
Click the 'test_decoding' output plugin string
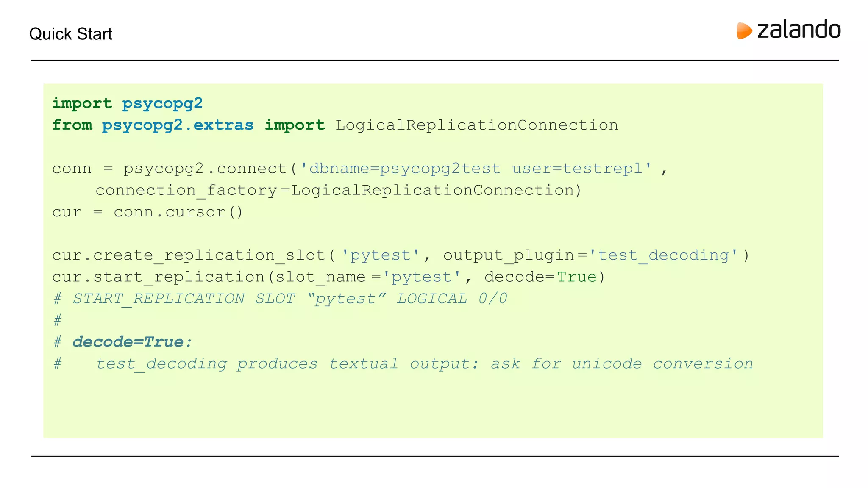pyautogui.click(x=663, y=255)
